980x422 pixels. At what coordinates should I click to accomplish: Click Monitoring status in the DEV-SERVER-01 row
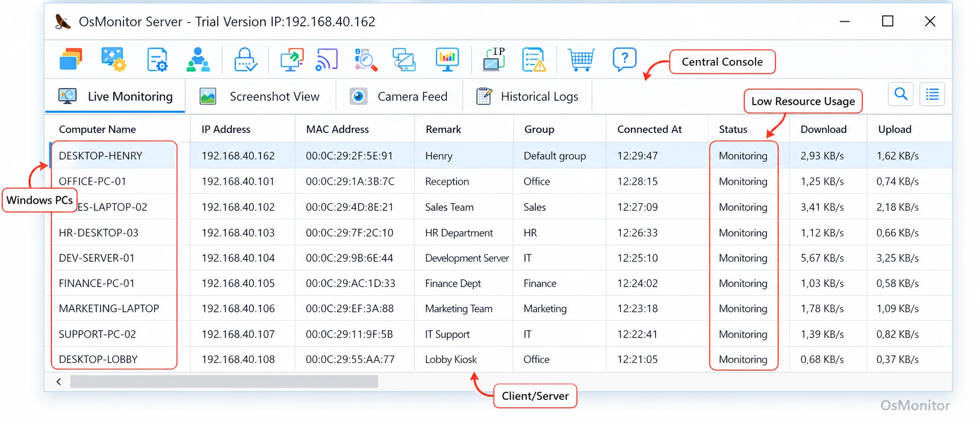click(x=743, y=258)
